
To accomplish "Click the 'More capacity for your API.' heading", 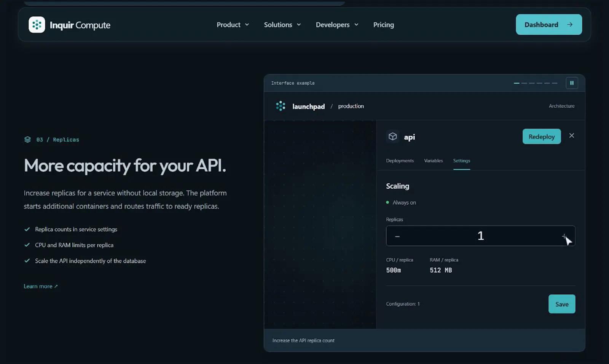I will pyautogui.click(x=125, y=166).
